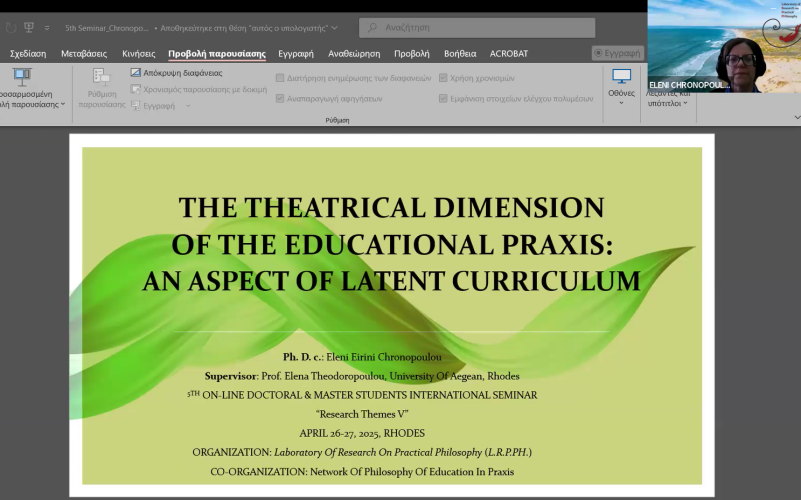Toggle Αναπαραγωγή αφηγήσεων checkbox
Viewport: 801px width, 500px height.
coord(280,99)
